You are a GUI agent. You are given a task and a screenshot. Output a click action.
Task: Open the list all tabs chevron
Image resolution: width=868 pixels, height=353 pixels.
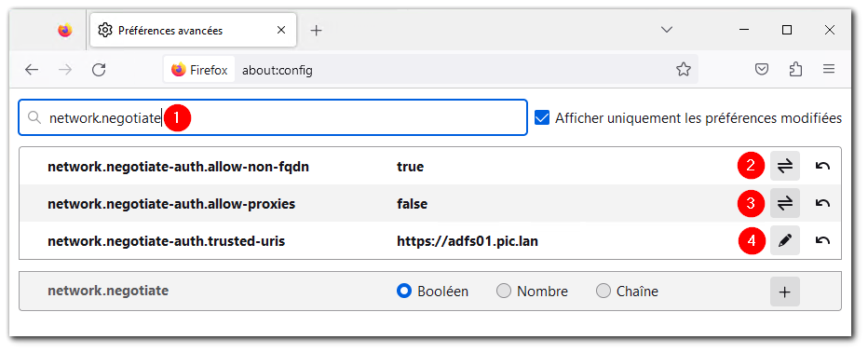pyautogui.click(x=667, y=30)
